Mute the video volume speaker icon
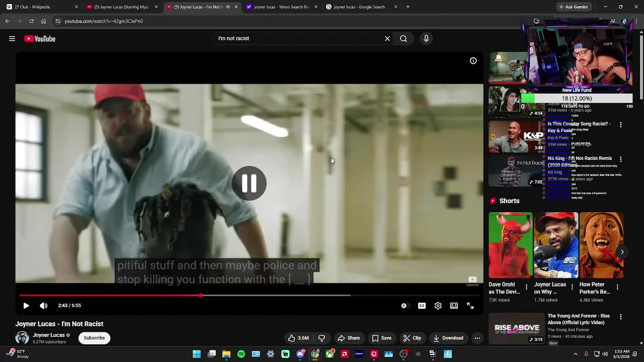 tap(44, 305)
